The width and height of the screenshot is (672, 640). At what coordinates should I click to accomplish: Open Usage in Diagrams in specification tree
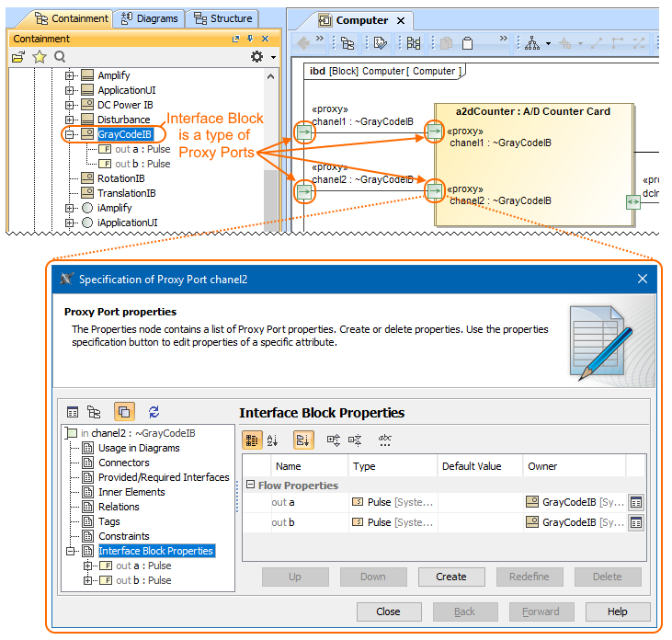[x=139, y=449]
